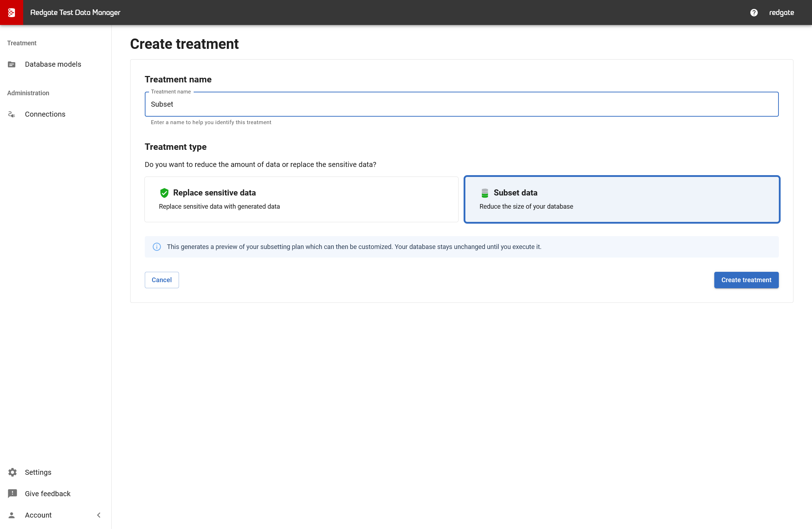Click the Redgate logo icon

click(11, 12)
